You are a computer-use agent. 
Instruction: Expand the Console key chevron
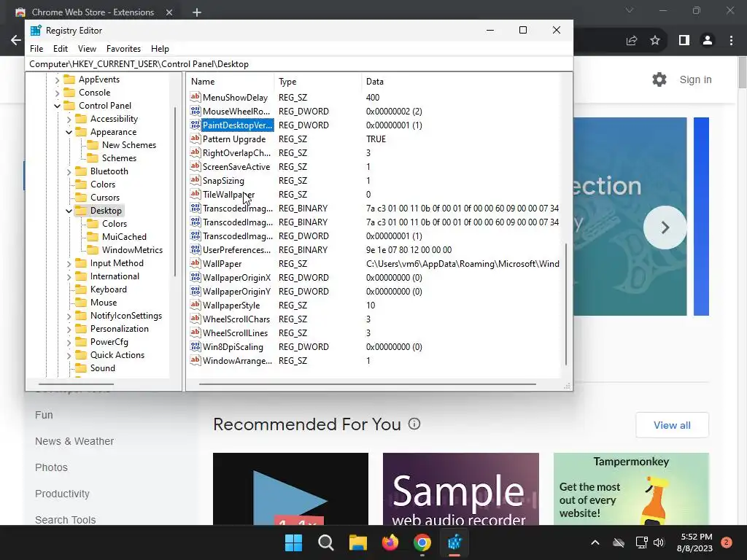[x=57, y=93]
